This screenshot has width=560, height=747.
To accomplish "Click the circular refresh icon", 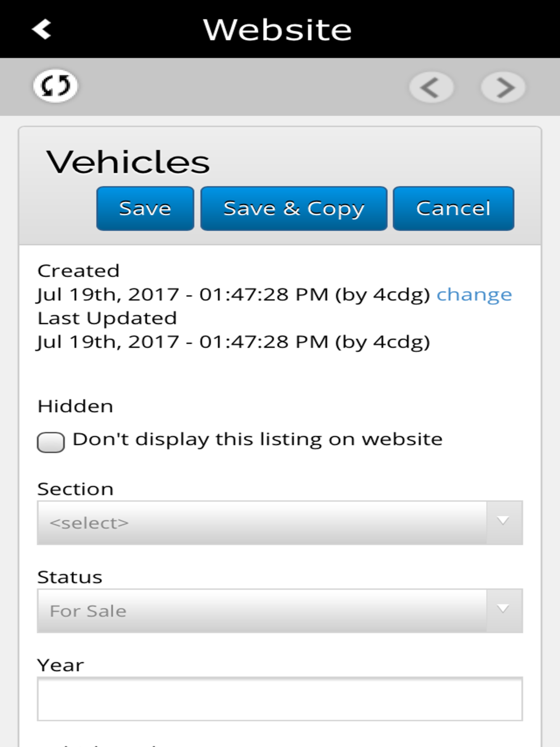I will point(55,86).
